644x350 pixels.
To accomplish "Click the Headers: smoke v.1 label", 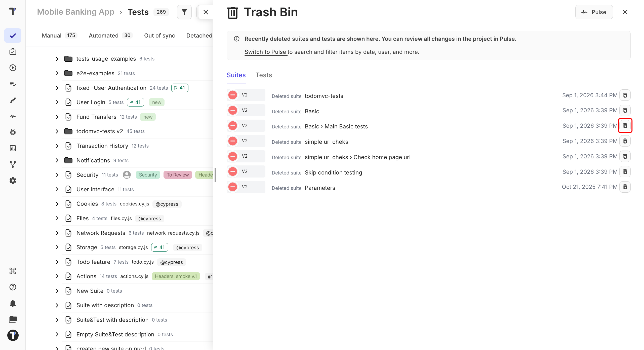I will (176, 276).
